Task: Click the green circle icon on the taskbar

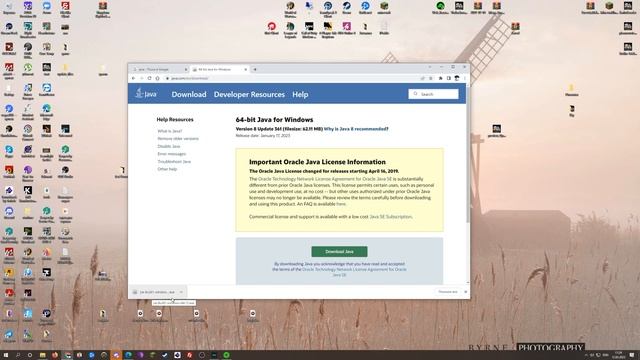Action: (x=226, y=355)
